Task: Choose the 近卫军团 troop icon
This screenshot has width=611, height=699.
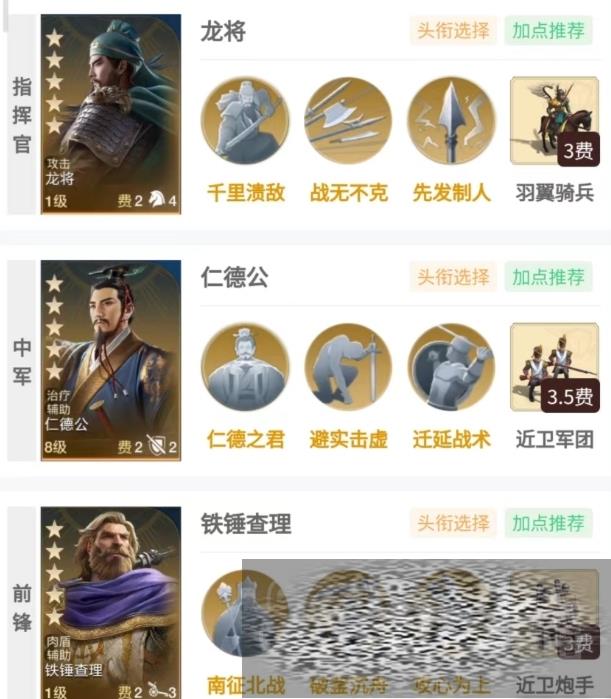Action: click(x=554, y=367)
